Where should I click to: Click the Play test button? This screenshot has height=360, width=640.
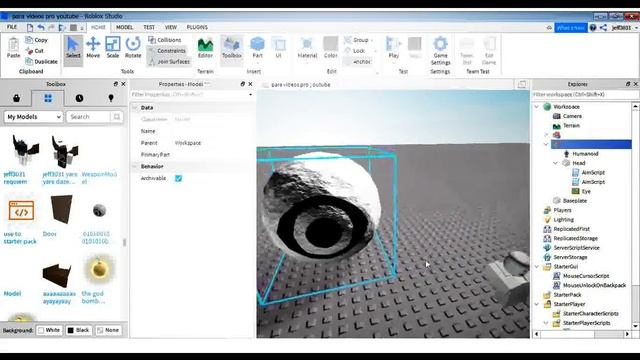click(x=393, y=48)
